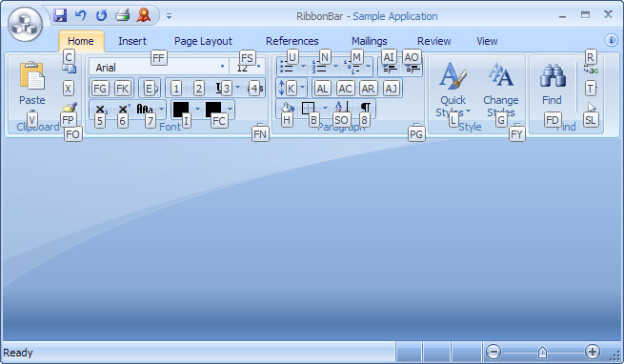
Task: Click the bullets list icon
Action: click(287, 67)
